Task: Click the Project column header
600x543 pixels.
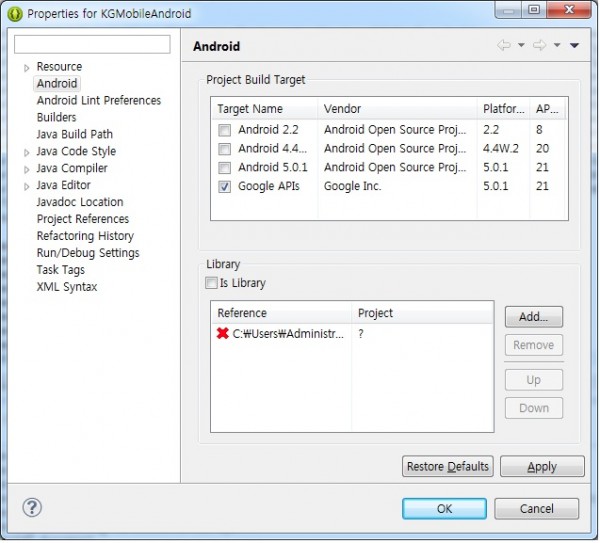Action: (422, 313)
